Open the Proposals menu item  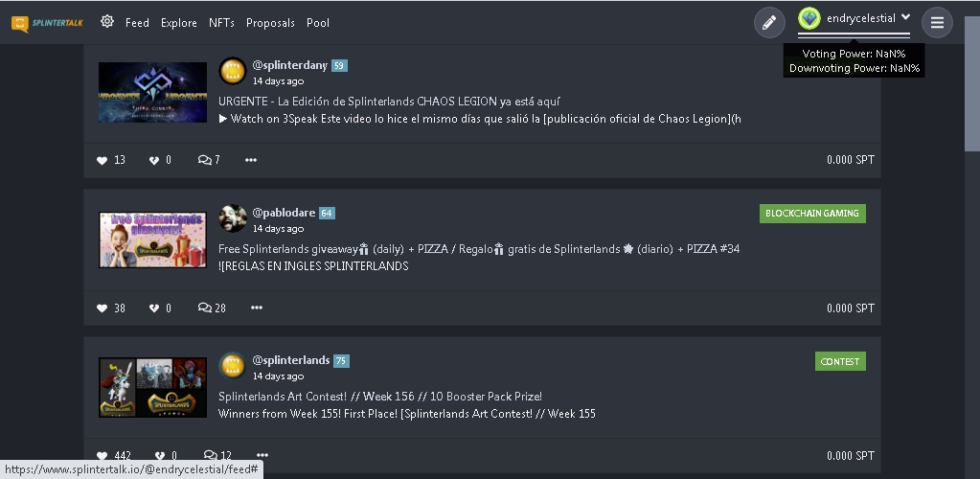[x=270, y=22]
